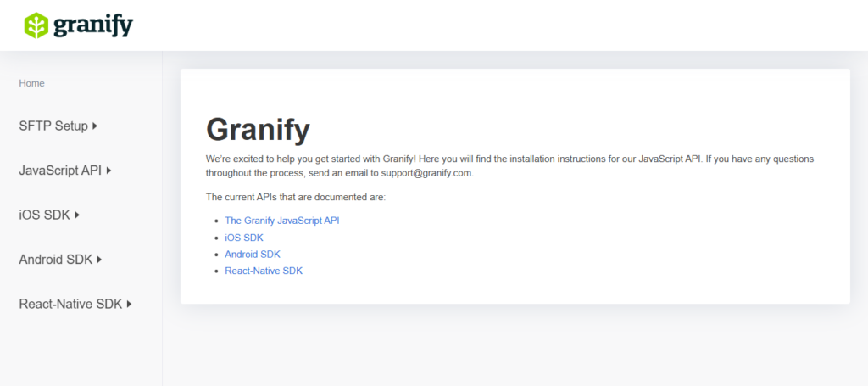Go to Home in the sidebar
868x386 pixels.
coord(31,83)
